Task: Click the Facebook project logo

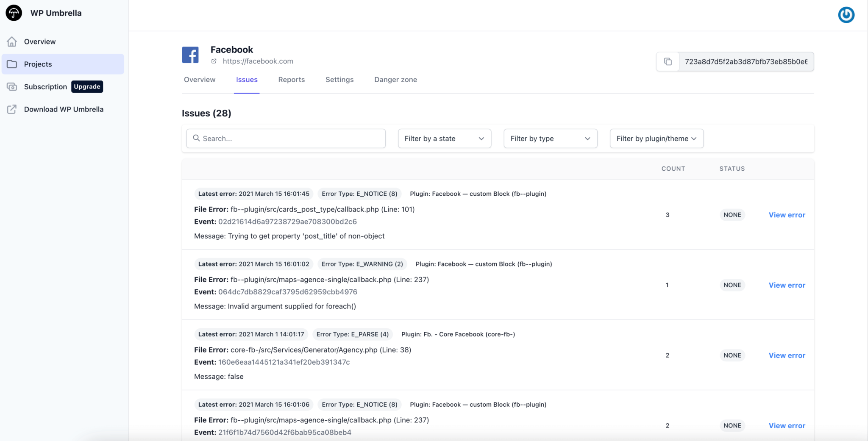Action: (190, 54)
